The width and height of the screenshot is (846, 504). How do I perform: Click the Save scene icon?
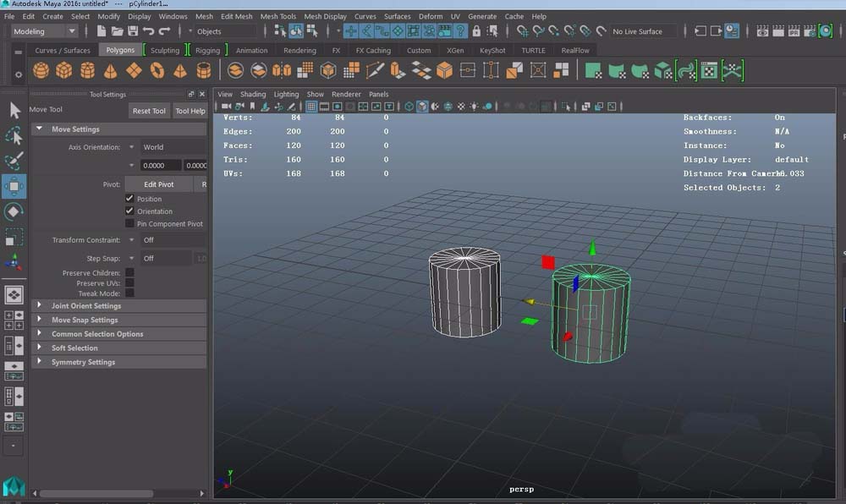pos(133,31)
